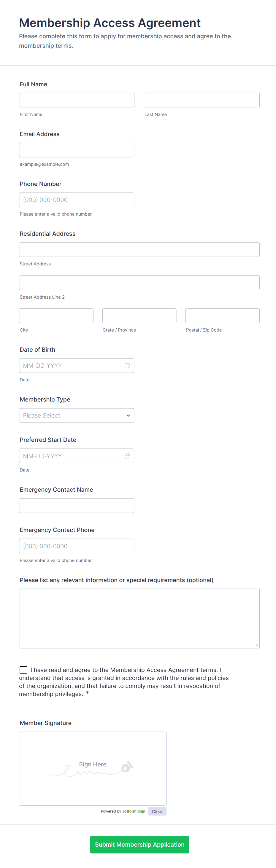The height and width of the screenshot is (868, 276).
Task: Clear the member signature
Action: click(x=157, y=811)
